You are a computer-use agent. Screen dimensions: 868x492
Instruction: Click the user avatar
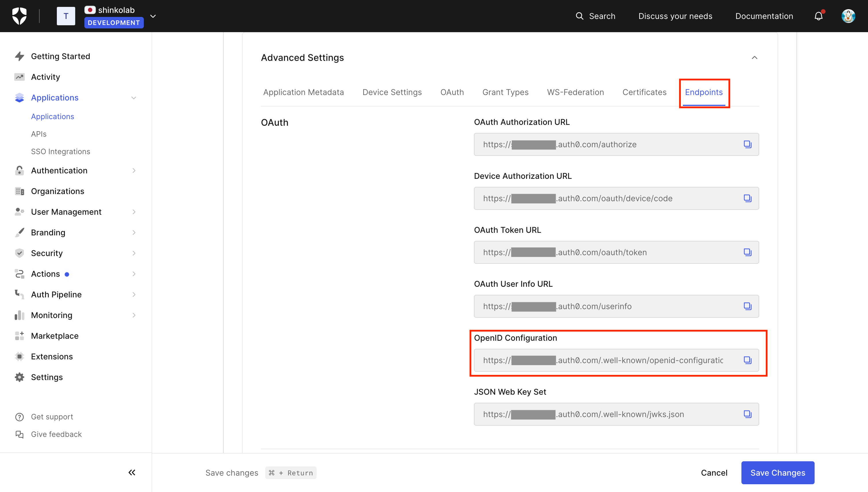849,16
